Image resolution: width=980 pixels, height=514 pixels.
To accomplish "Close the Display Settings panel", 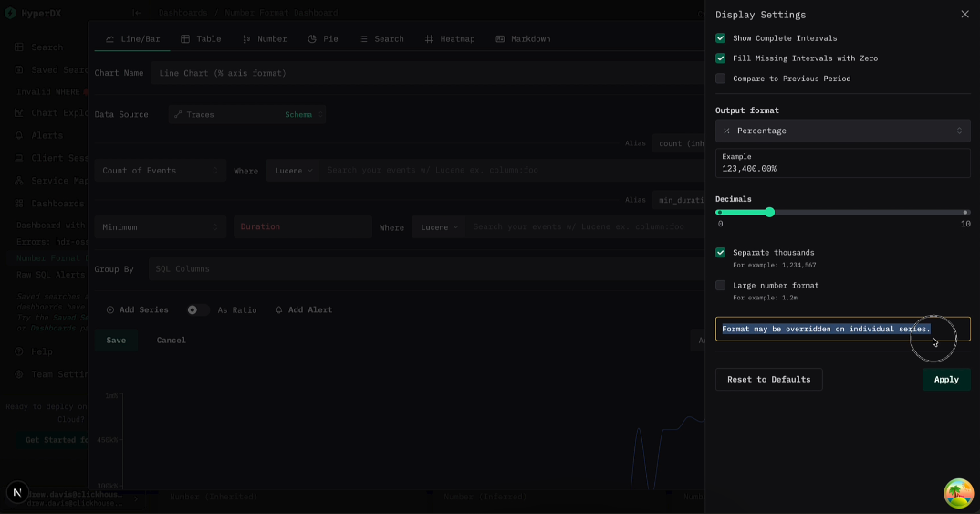I will 964,15.
